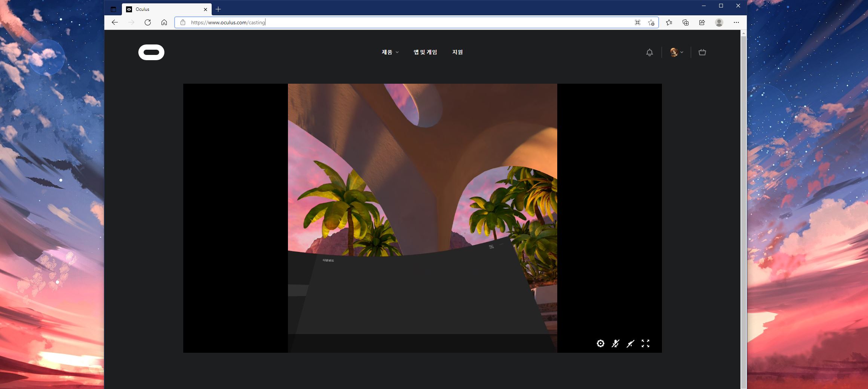
Task: Open the notifications bell on the Oculus page
Action: click(x=650, y=52)
